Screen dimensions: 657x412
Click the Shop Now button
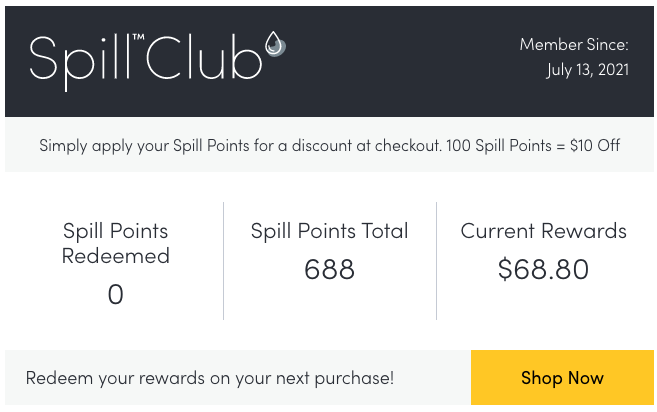(x=562, y=378)
